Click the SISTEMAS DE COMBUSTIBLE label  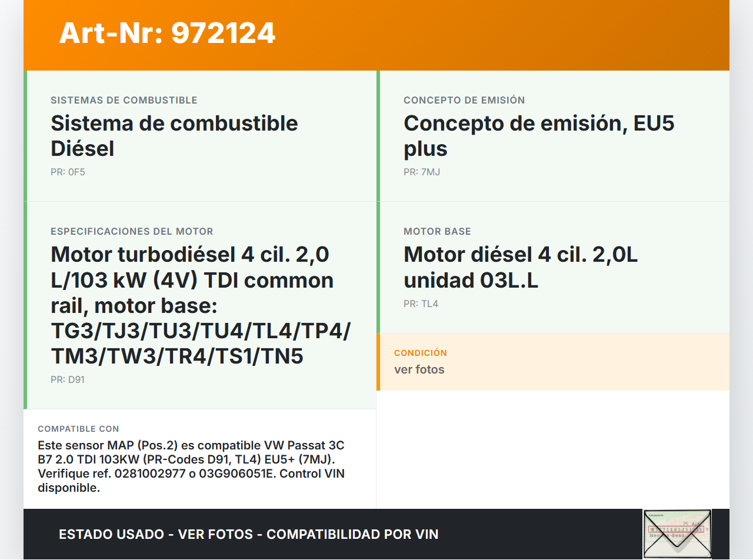pyautogui.click(x=124, y=101)
